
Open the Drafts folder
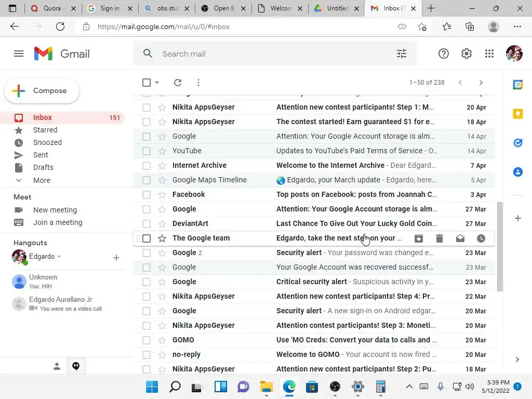pyautogui.click(x=43, y=167)
